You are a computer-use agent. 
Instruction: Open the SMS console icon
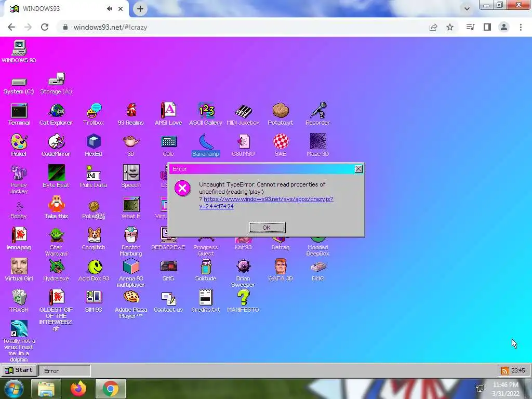point(169,267)
